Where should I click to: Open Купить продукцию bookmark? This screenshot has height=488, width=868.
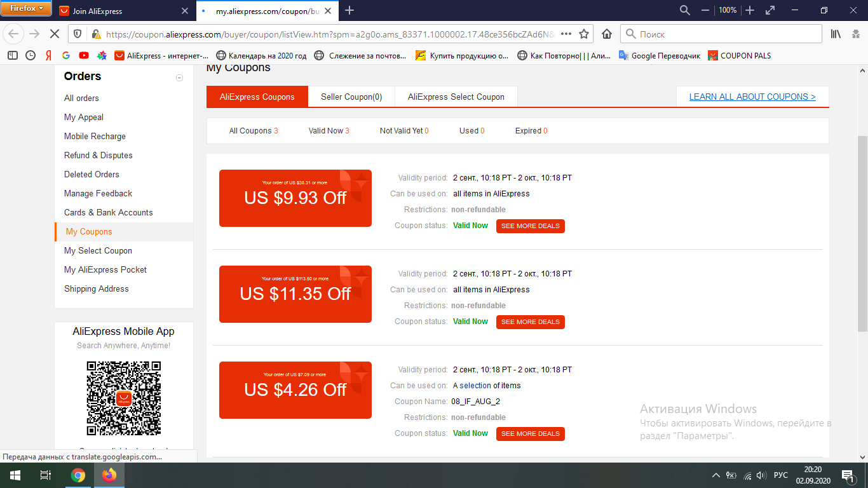[x=462, y=55]
